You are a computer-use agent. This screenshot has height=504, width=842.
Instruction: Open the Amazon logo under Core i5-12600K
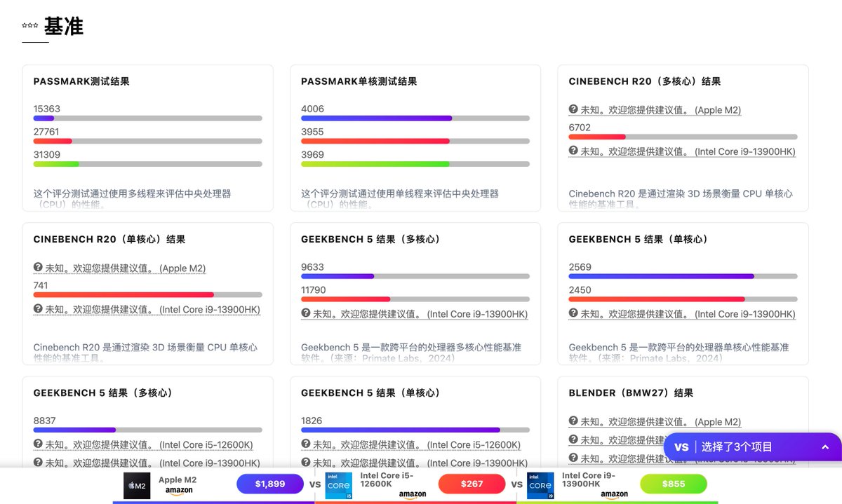coord(413,495)
